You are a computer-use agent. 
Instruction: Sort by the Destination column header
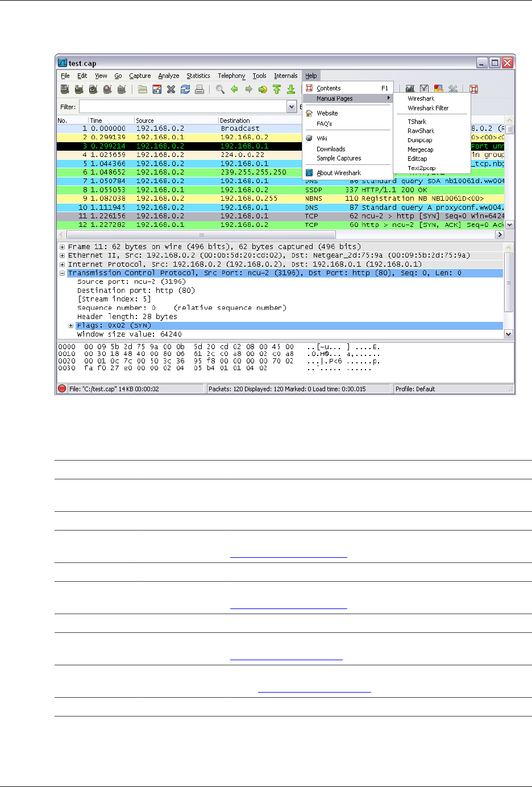click(x=260, y=121)
